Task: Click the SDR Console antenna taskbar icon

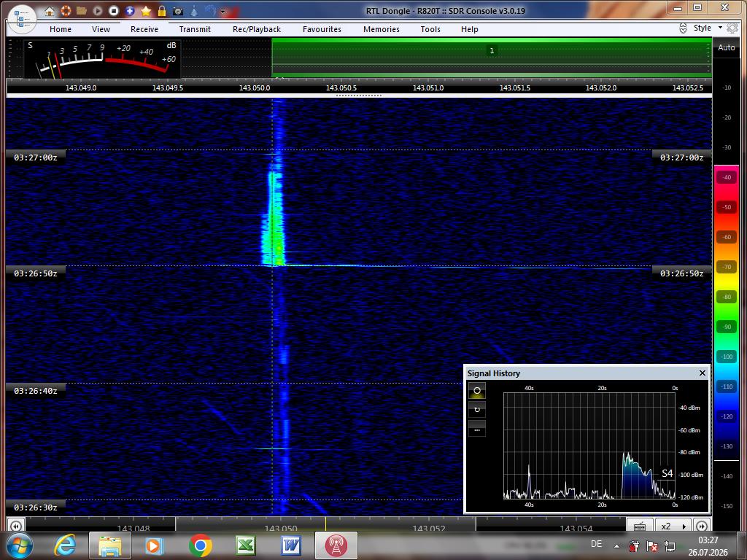Action: [x=336, y=545]
